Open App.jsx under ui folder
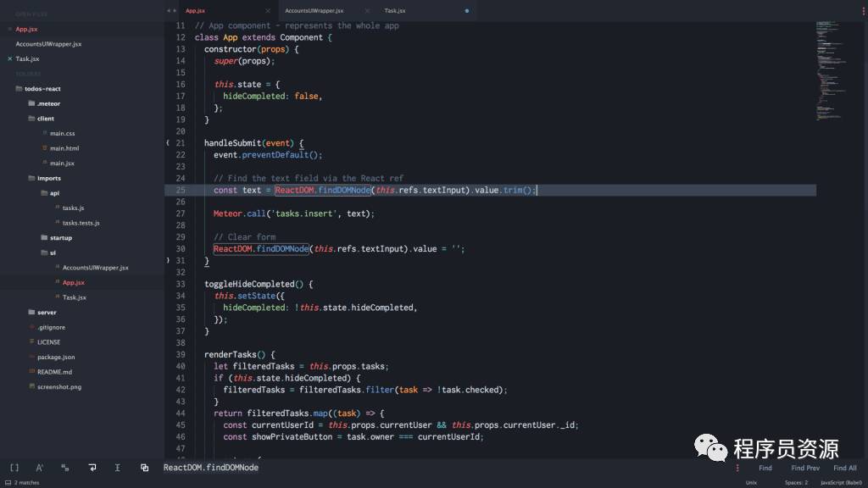 (x=74, y=283)
